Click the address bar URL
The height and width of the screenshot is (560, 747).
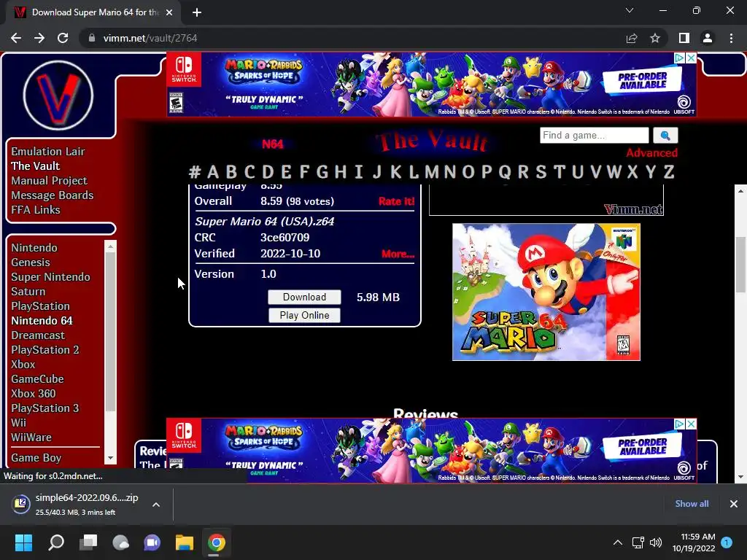[x=150, y=38]
